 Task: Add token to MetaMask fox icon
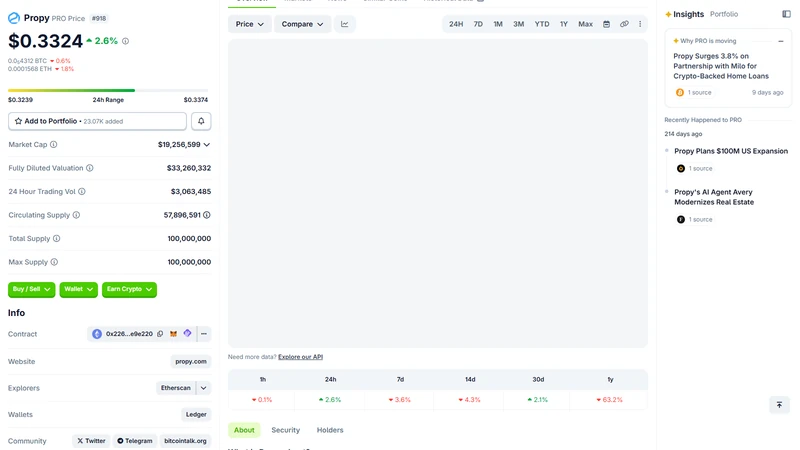(173, 334)
